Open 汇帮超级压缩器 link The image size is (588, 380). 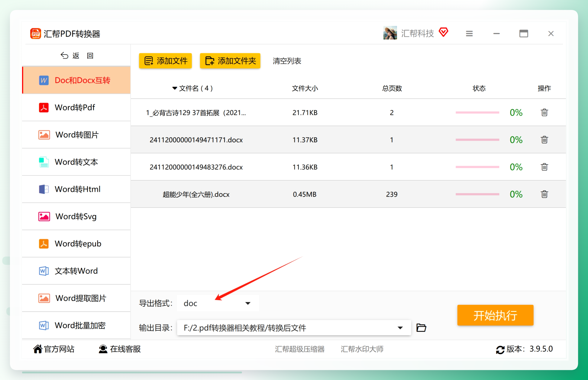(299, 349)
